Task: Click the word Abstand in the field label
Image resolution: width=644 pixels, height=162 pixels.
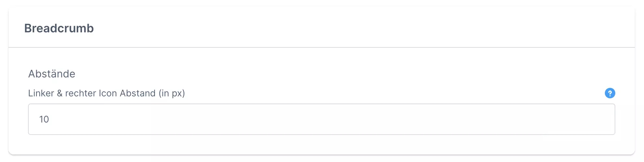Action: [x=137, y=93]
